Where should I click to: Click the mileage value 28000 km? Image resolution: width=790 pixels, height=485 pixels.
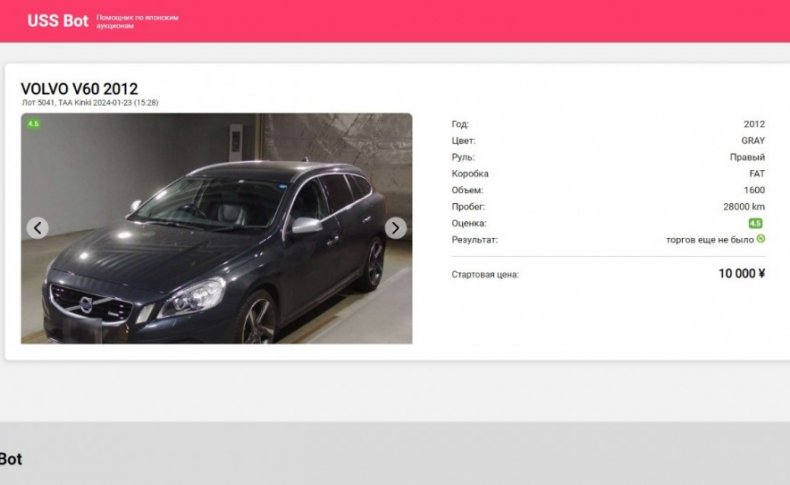click(744, 206)
